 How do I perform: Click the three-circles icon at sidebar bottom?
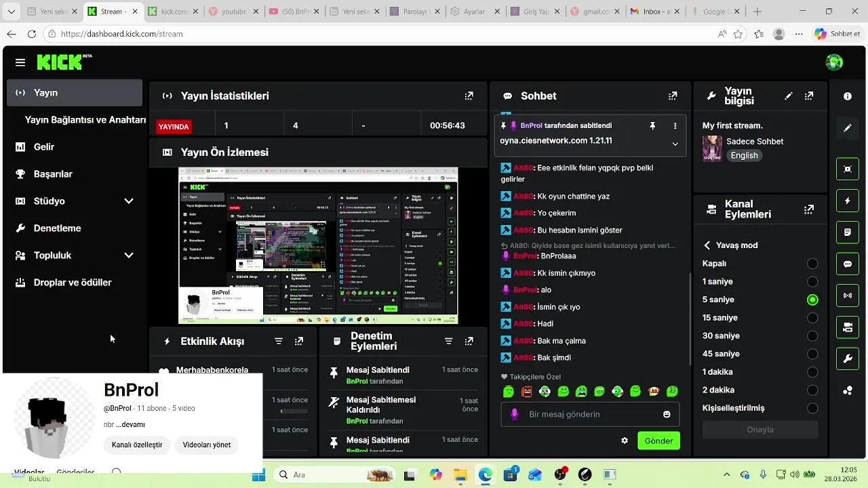point(848,390)
